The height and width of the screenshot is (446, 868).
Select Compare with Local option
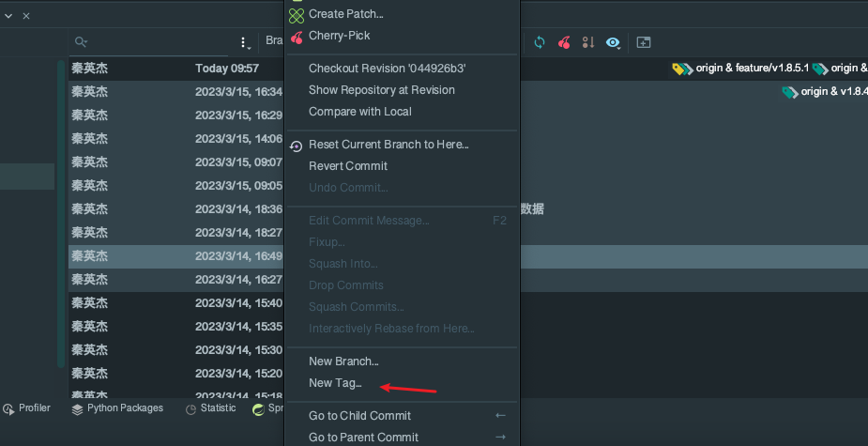coord(359,112)
